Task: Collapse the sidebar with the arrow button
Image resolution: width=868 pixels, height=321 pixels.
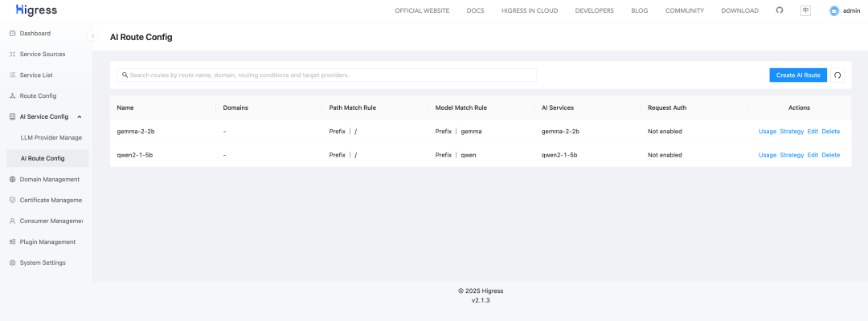Action: coord(92,36)
